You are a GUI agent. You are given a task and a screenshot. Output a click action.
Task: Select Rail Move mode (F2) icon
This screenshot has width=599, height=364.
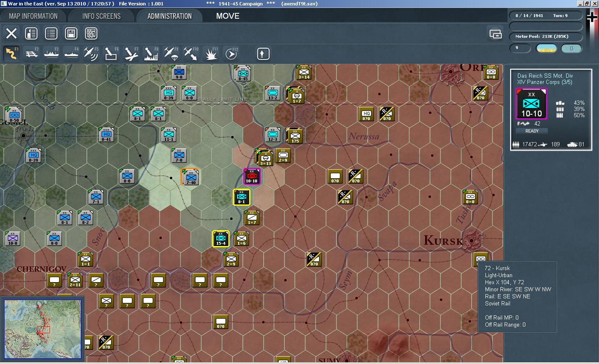pos(31,54)
